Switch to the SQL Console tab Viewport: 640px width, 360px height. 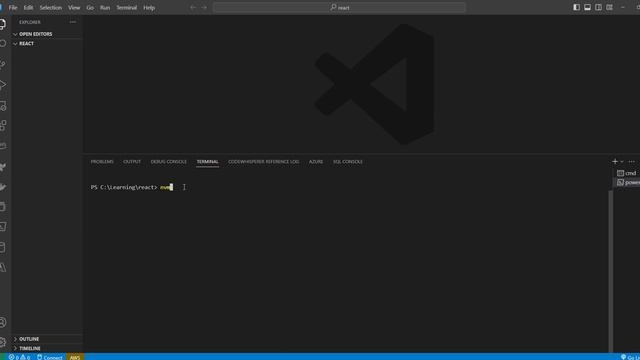(x=348, y=162)
